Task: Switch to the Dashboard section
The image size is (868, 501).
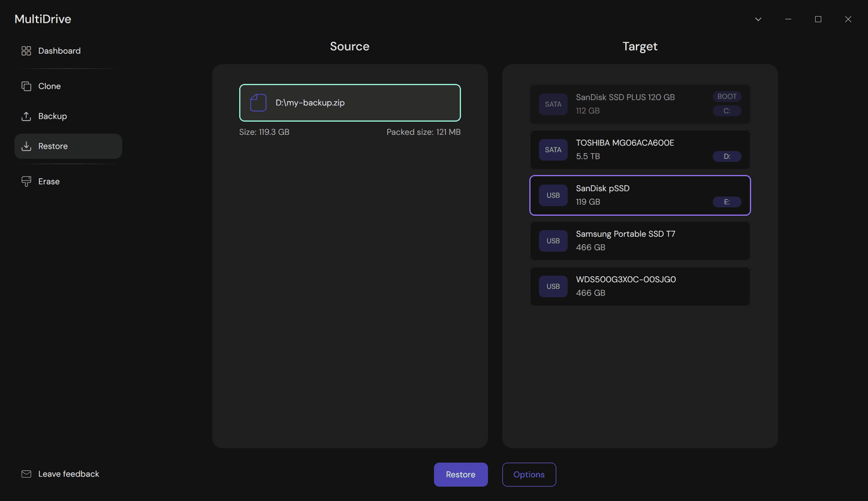Action: click(60, 51)
